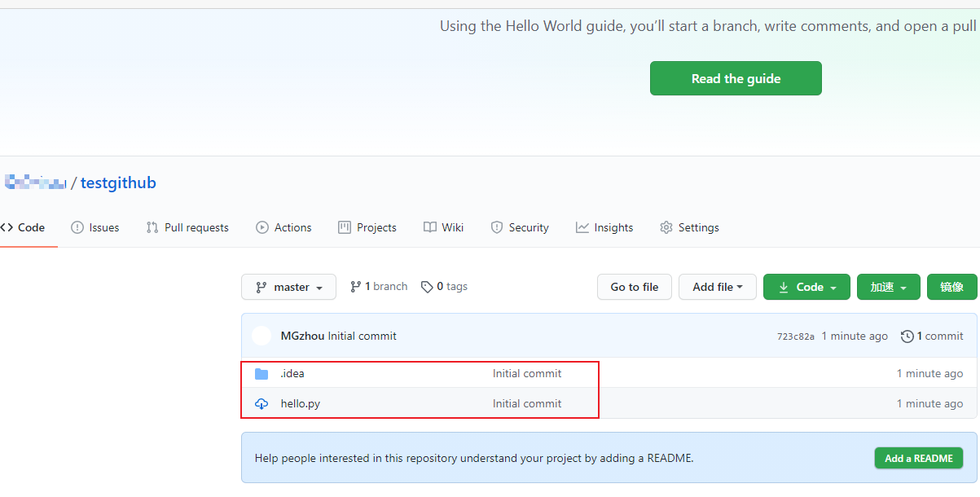Open the hello.py file
Screen dimensions: 980x497
click(301, 403)
